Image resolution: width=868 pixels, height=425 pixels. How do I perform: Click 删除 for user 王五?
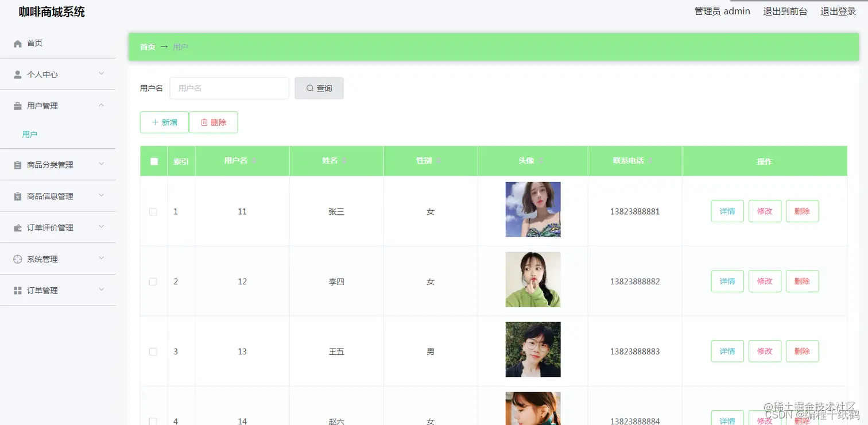pyautogui.click(x=802, y=351)
